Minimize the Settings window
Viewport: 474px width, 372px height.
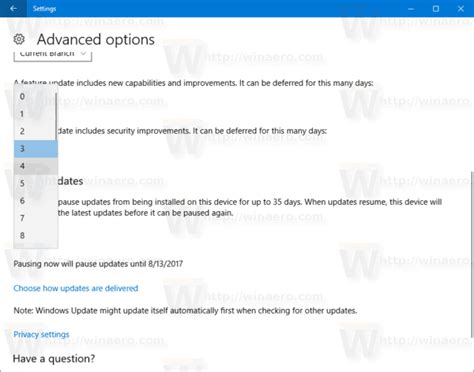[411, 9]
